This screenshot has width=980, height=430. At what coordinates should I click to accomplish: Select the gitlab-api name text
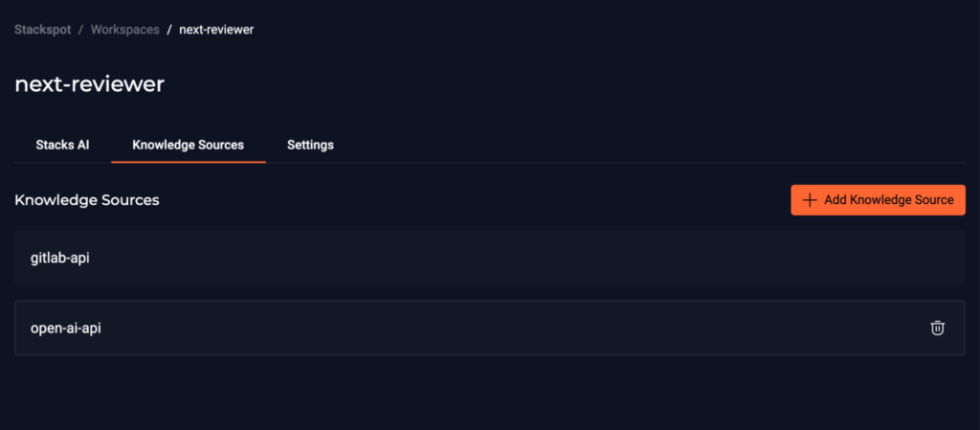(x=60, y=258)
